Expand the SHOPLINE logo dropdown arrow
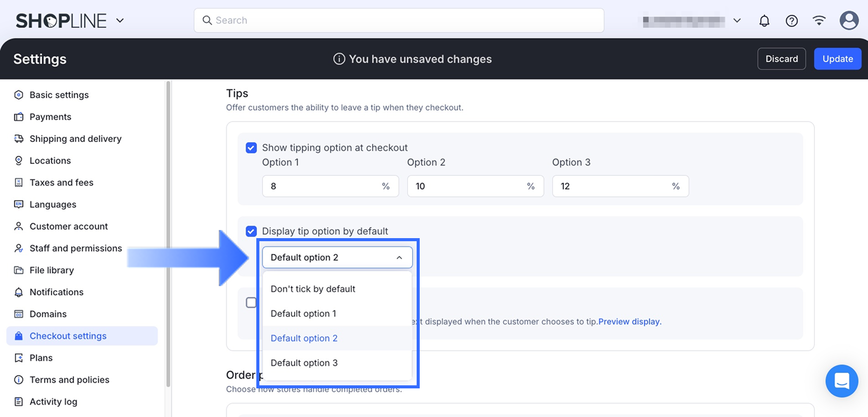The width and height of the screenshot is (868, 417). [120, 20]
